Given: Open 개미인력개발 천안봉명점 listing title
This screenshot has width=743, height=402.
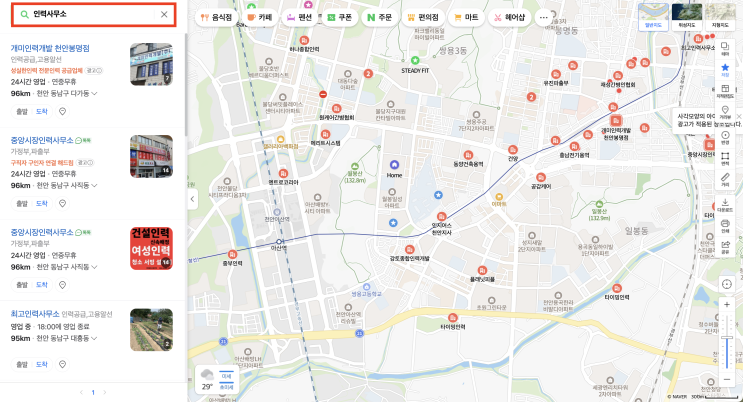Looking at the screenshot, I should [50, 48].
